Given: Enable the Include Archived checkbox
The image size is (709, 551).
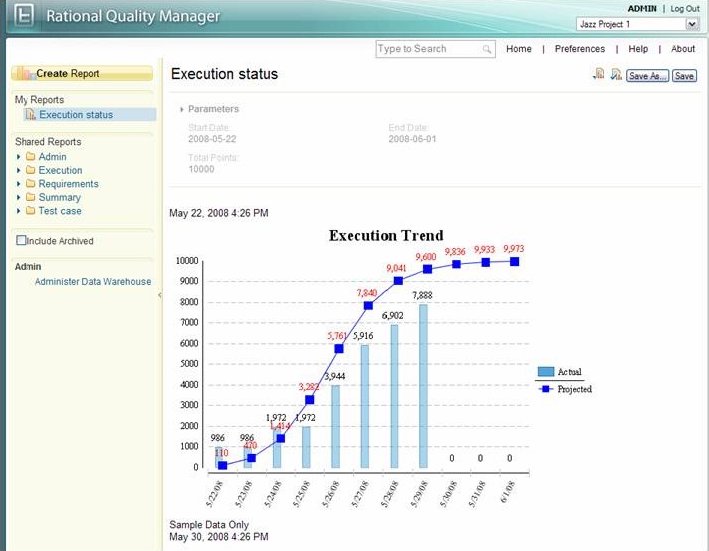Looking at the screenshot, I should click(x=21, y=241).
